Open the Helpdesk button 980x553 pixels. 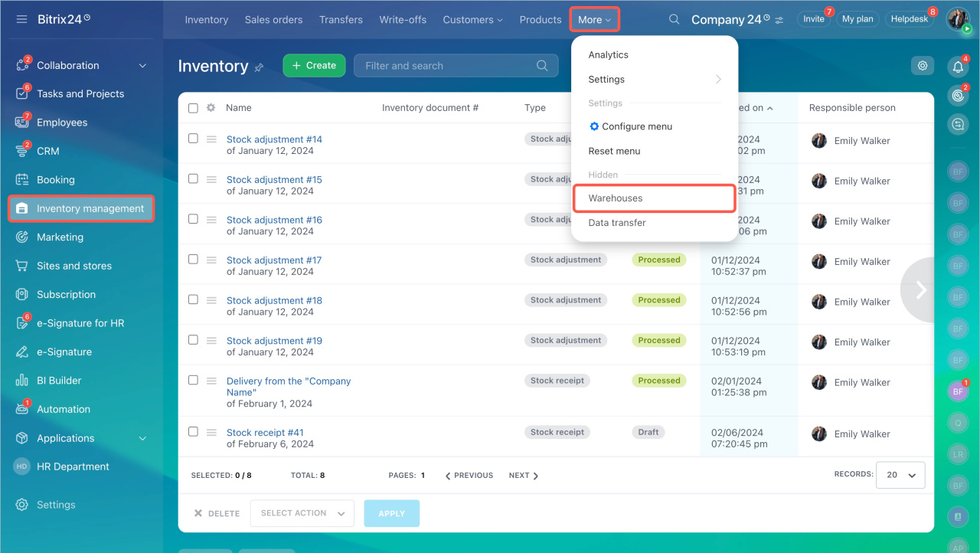click(910, 19)
